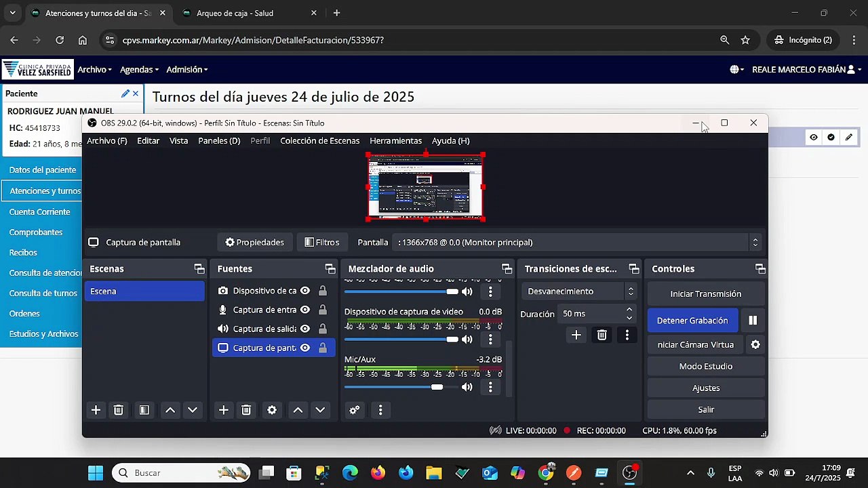Move source up in Fuentes panel
Screen dimensions: 868x488
point(298,410)
